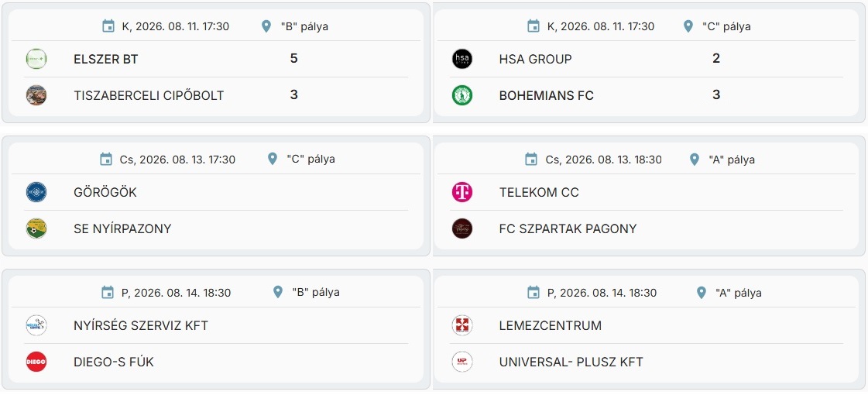Click the Bohemians FC green logo
Viewport: 868px width, 395px height.
(x=461, y=95)
